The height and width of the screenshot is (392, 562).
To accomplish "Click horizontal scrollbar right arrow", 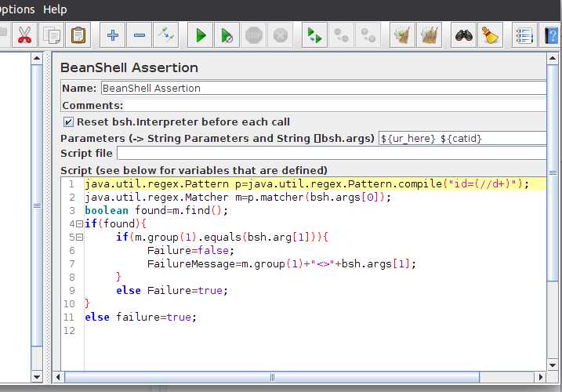I will tap(541, 377).
